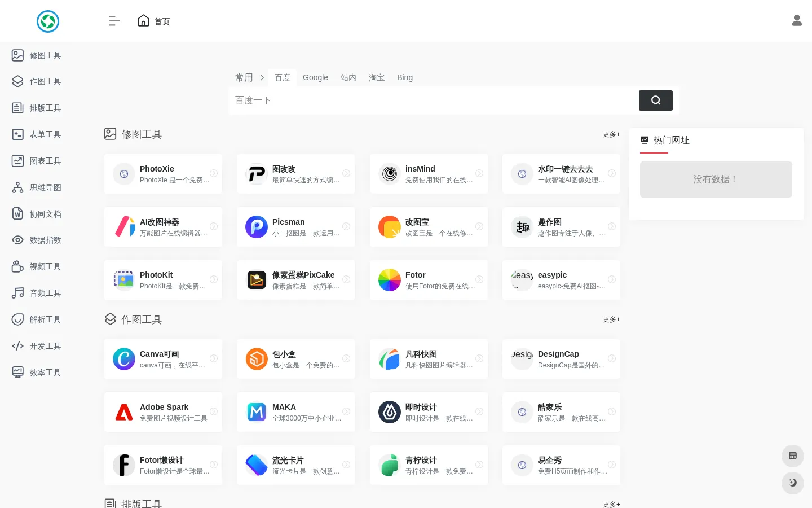Select the 淘宝 search tab
This screenshot has width=812, height=508.
[377, 78]
